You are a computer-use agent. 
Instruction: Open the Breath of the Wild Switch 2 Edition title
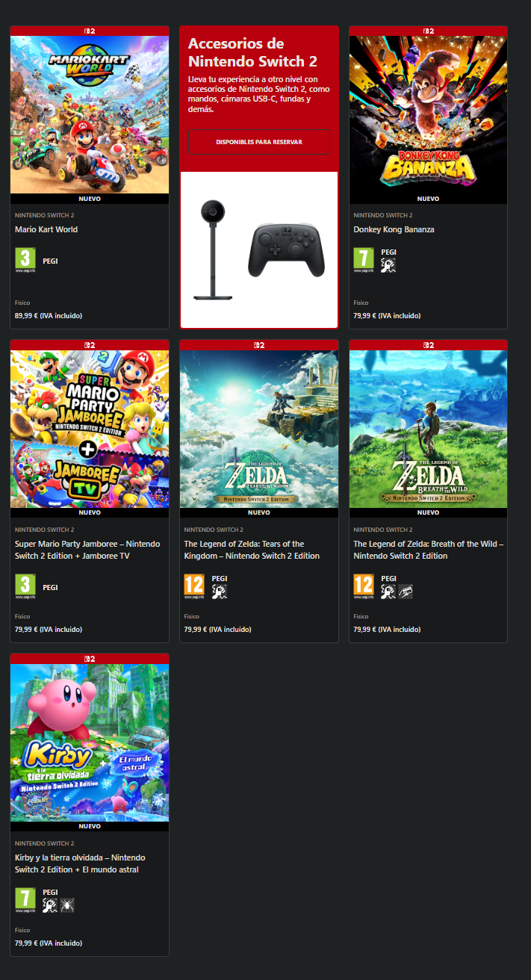[x=428, y=550]
